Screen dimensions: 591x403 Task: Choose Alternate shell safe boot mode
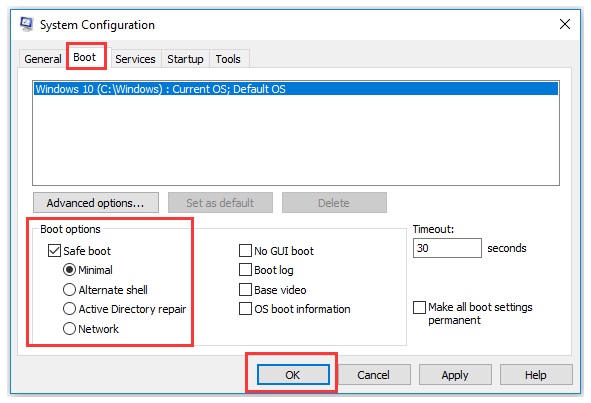69,290
